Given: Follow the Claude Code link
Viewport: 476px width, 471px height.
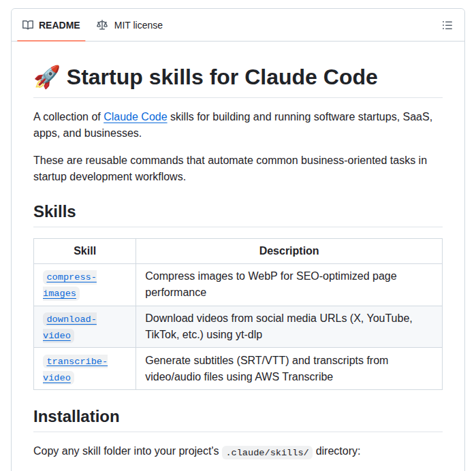Looking at the screenshot, I should pos(136,117).
